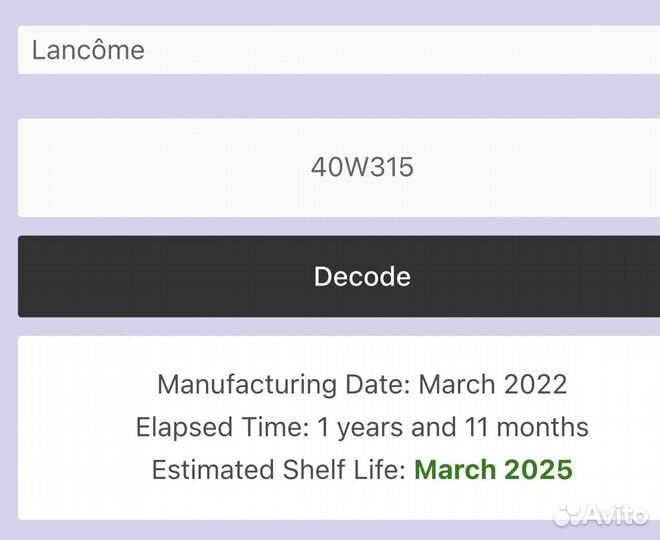Click the Manufacturing Date label
The height and width of the screenshot is (540, 660).
[284, 384]
